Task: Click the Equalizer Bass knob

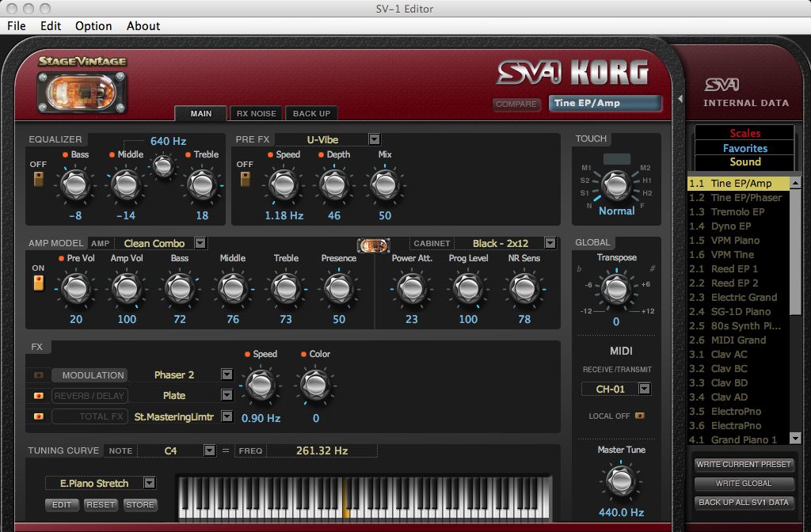Action: coord(75,184)
